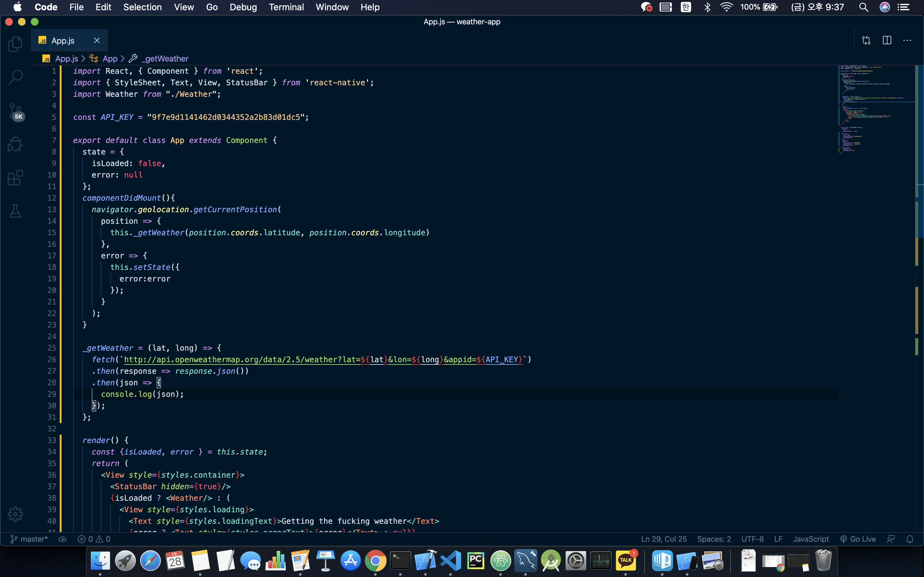Click Ln 29, Col 25 cursor position indicator

pos(663,539)
